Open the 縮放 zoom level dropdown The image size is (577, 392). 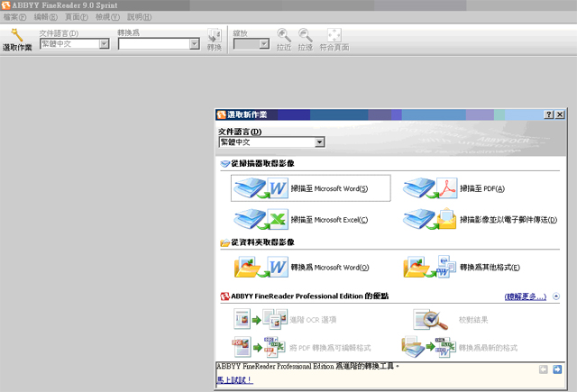tap(264, 44)
